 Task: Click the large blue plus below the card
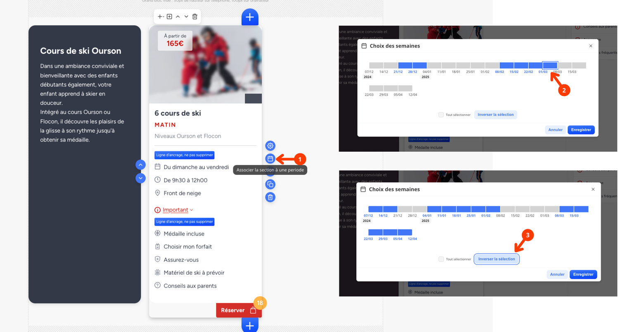click(250, 325)
